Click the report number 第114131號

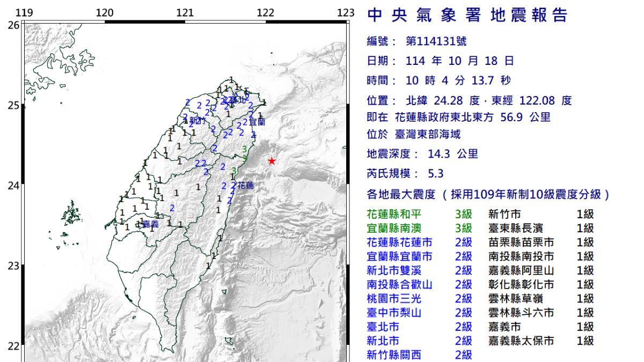[429, 42]
